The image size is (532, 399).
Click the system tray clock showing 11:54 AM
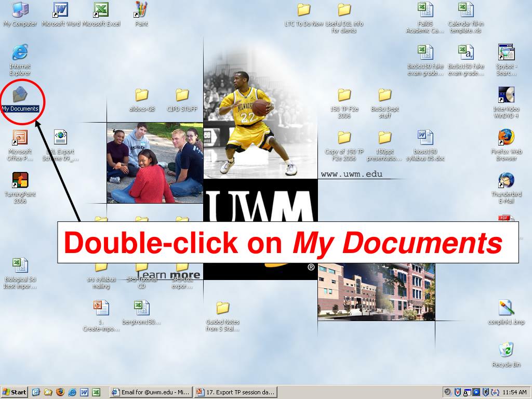[514, 392]
